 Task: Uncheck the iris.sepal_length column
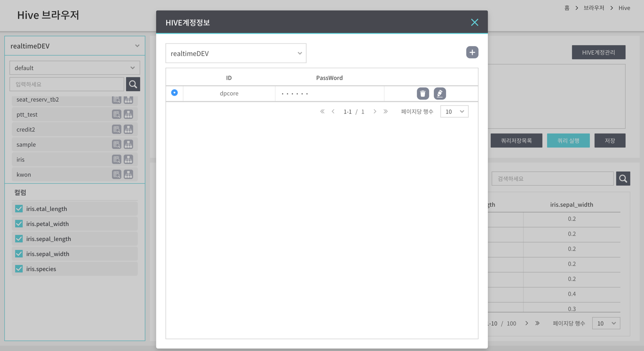(x=19, y=239)
